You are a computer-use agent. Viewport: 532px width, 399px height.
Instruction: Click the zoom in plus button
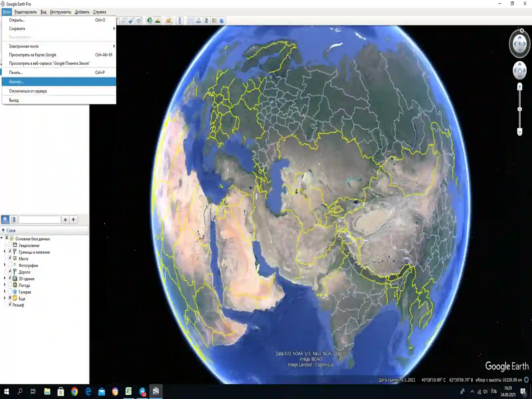tap(520, 87)
